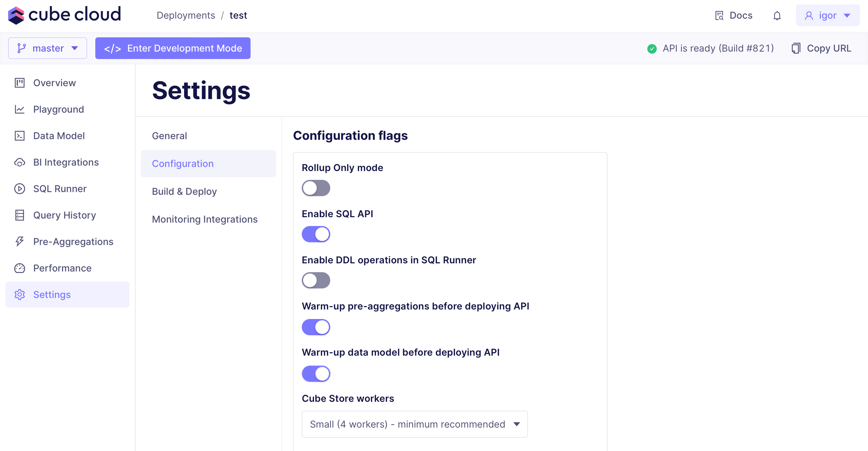The width and height of the screenshot is (868, 451).
Task: Click the BI Integrations cloud icon
Action: click(20, 162)
